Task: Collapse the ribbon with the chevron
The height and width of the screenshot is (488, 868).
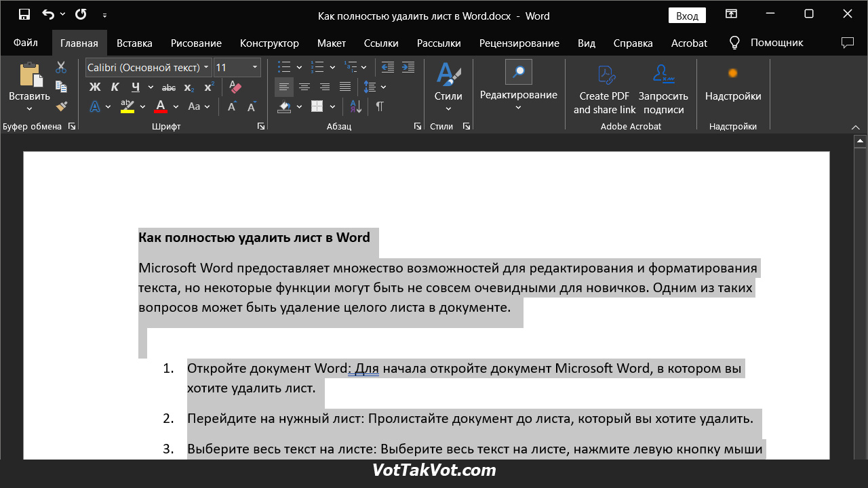Action: [855, 127]
